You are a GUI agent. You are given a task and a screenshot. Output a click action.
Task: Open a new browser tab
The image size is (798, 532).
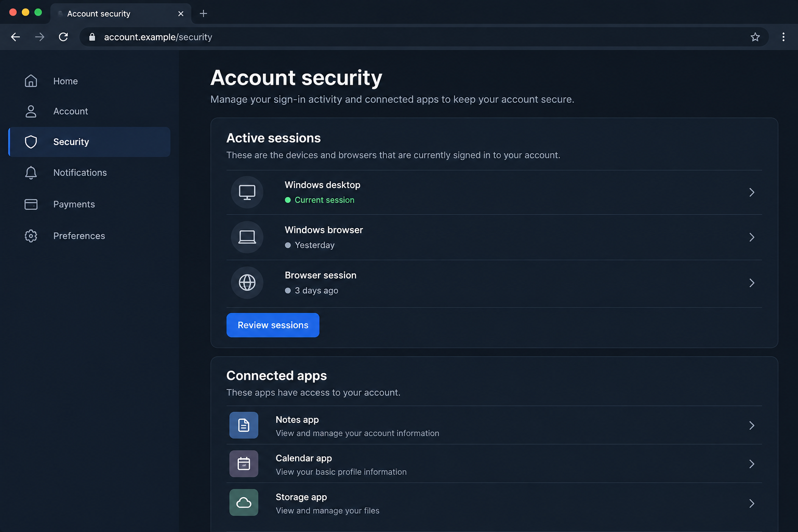pos(203,14)
